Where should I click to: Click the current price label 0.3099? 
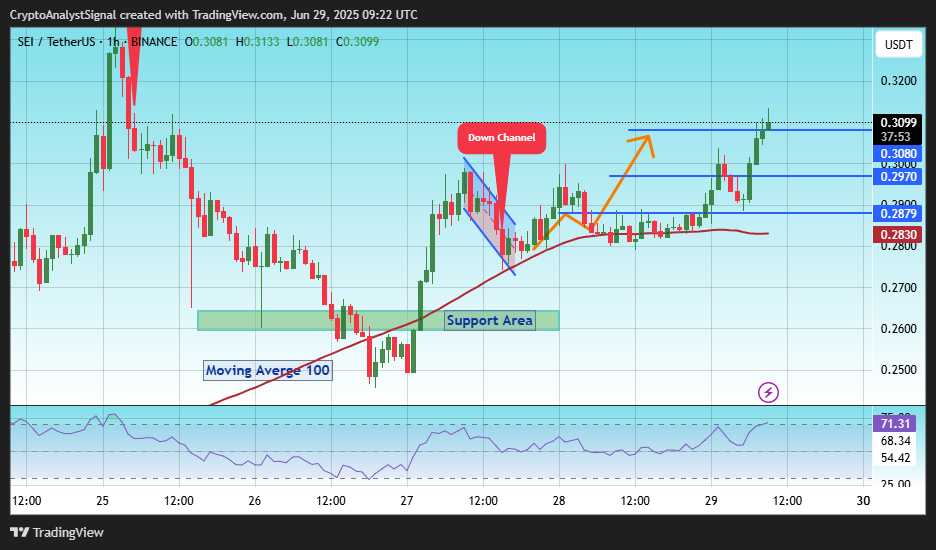(x=898, y=123)
